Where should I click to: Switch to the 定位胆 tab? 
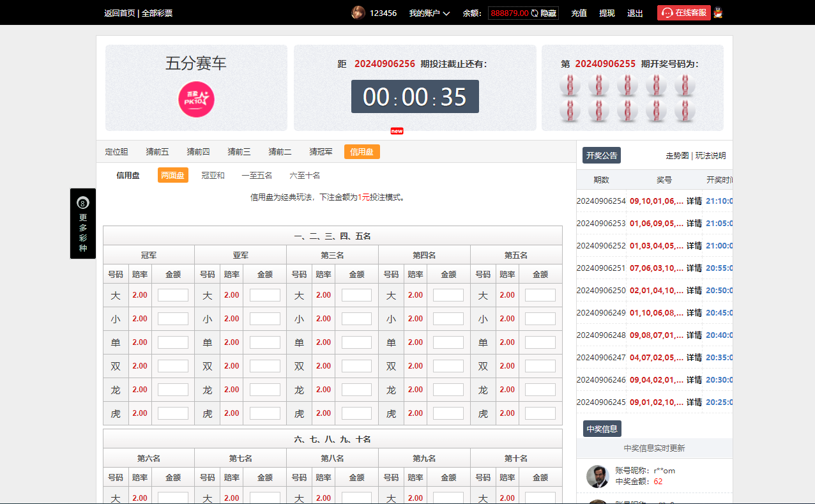click(116, 152)
